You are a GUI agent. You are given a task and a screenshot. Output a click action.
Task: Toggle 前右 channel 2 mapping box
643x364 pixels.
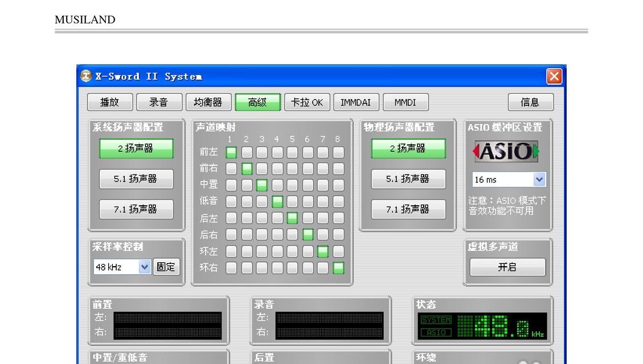(x=247, y=169)
